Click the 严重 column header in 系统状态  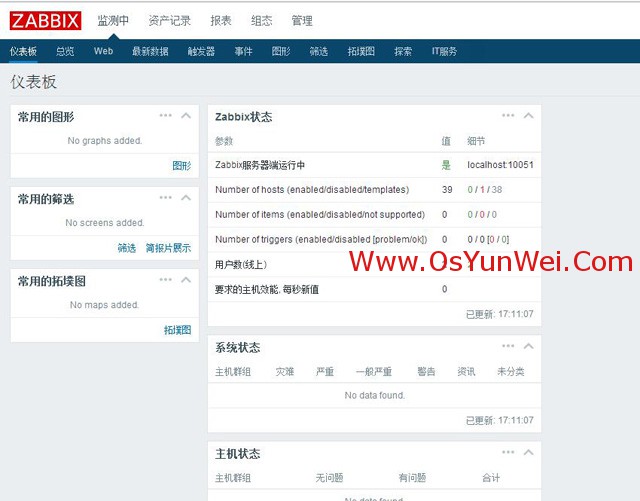pyautogui.click(x=325, y=372)
